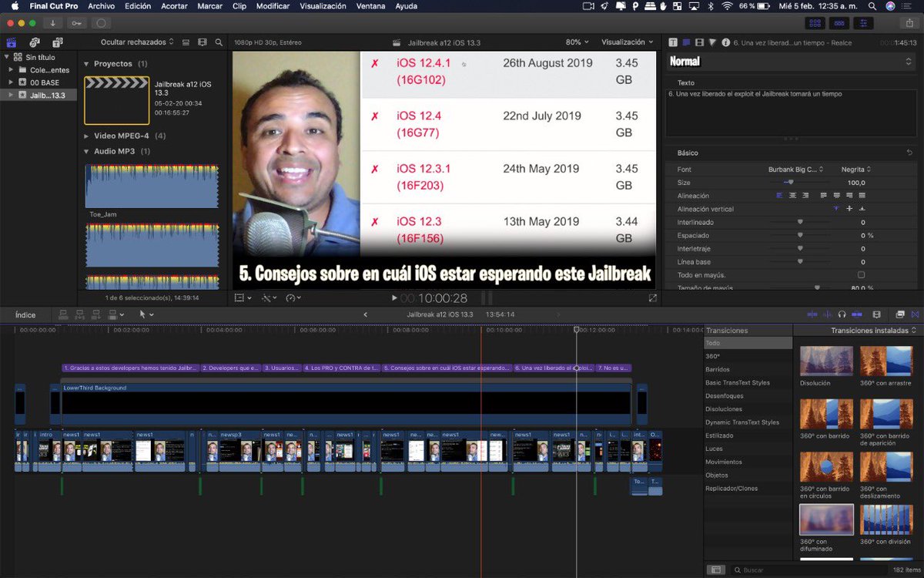This screenshot has height=578, width=924.
Task: Open the Normal text style dropdown
Action: [792, 61]
